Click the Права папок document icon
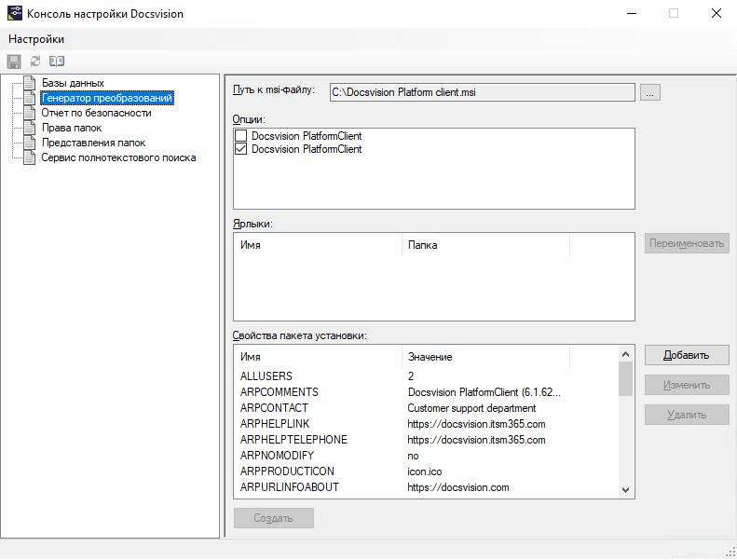737x560 pixels. coord(30,128)
